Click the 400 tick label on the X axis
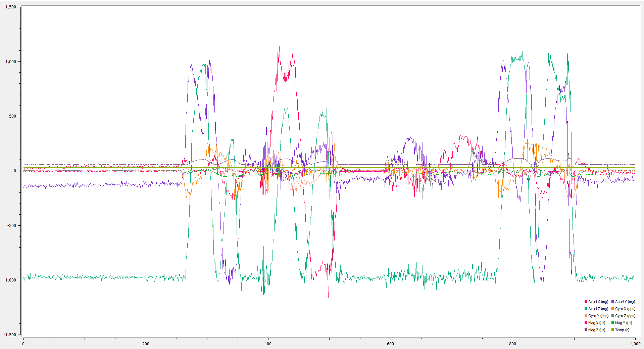Screen dimensions: 644x349 click(x=268, y=344)
